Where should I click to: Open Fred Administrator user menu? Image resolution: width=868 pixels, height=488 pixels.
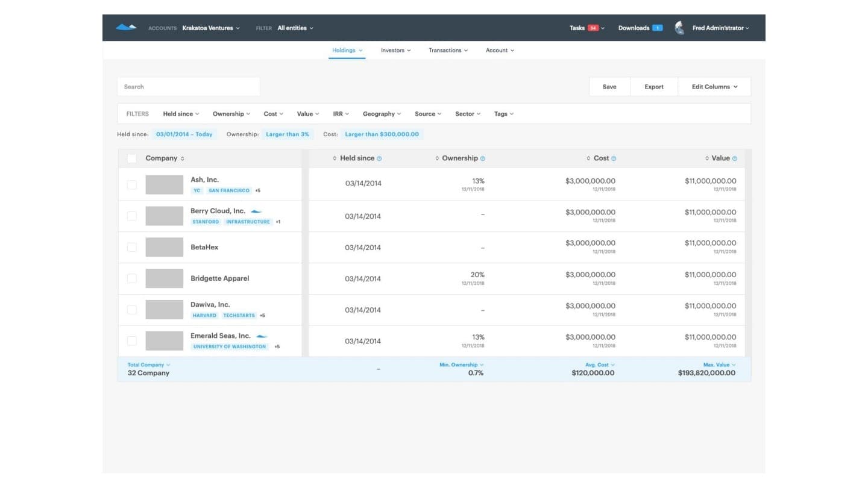tap(721, 28)
